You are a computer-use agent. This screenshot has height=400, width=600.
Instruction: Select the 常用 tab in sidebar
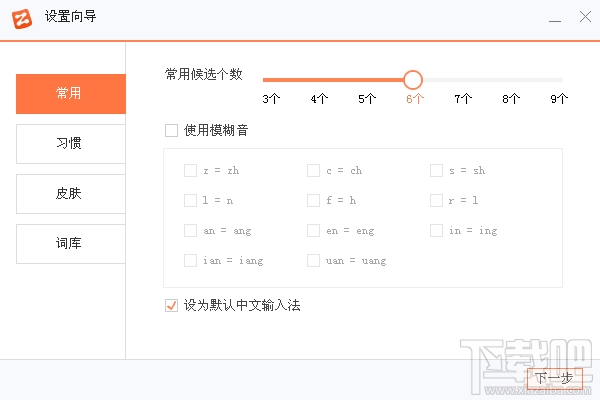pos(71,94)
